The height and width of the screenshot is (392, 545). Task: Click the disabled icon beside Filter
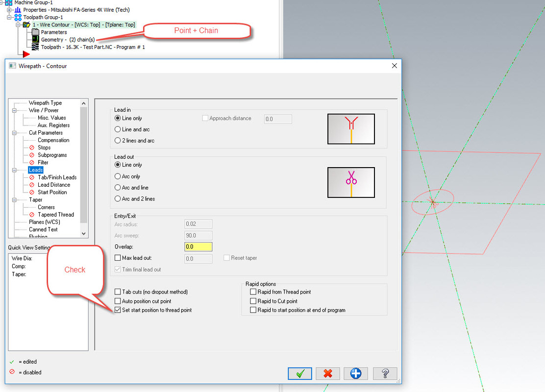coord(32,162)
